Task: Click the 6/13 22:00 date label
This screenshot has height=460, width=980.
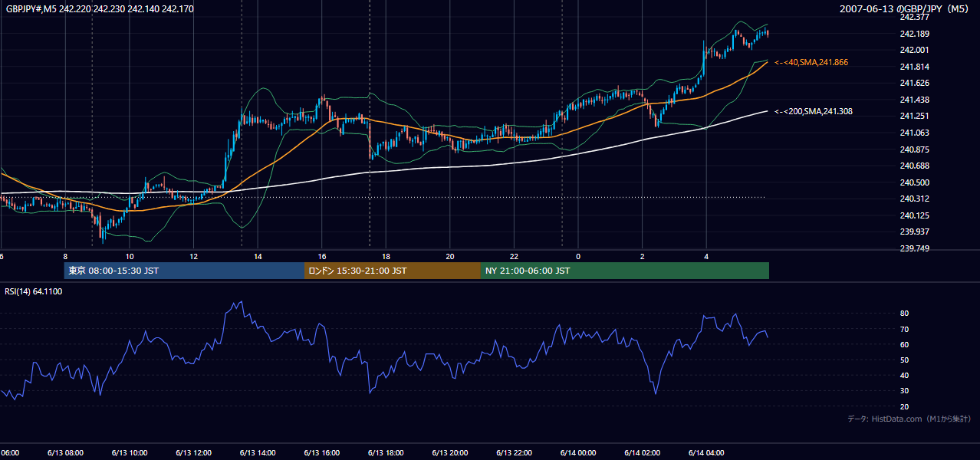Action: tap(514, 453)
